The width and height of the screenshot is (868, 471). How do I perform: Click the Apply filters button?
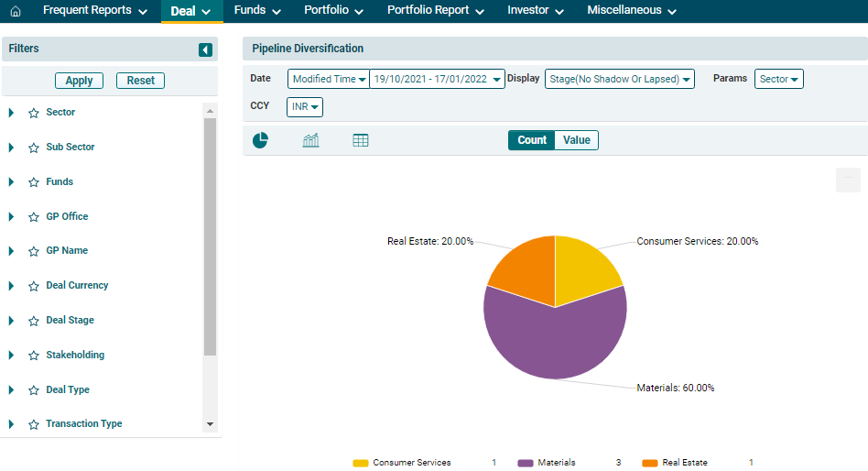click(x=80, y=81)
